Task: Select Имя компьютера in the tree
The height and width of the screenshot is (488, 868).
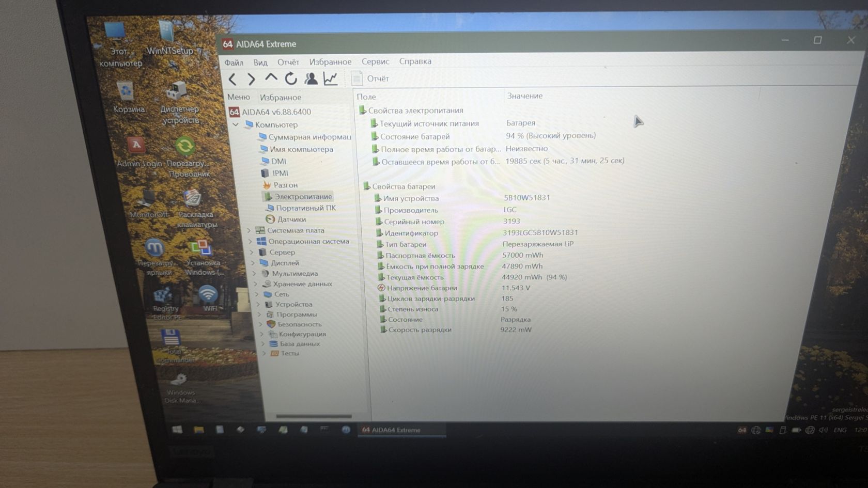Action: 296,149
